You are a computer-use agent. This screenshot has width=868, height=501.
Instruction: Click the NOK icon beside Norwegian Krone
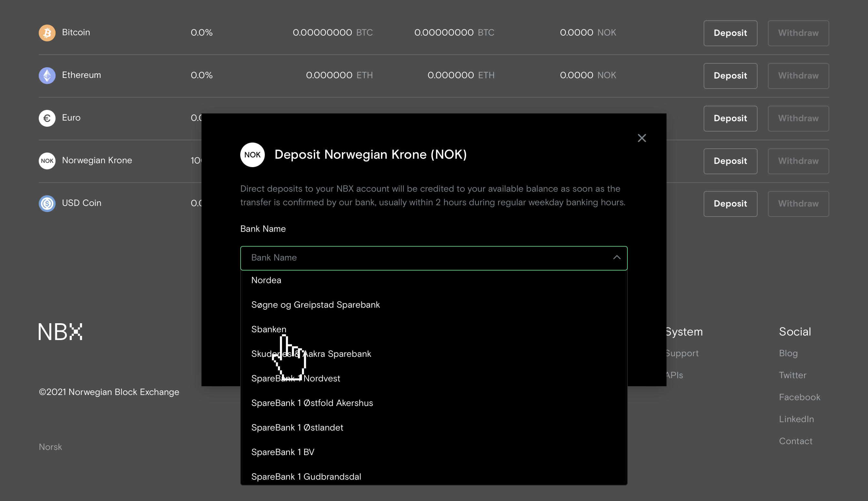[x=47, y=161]
